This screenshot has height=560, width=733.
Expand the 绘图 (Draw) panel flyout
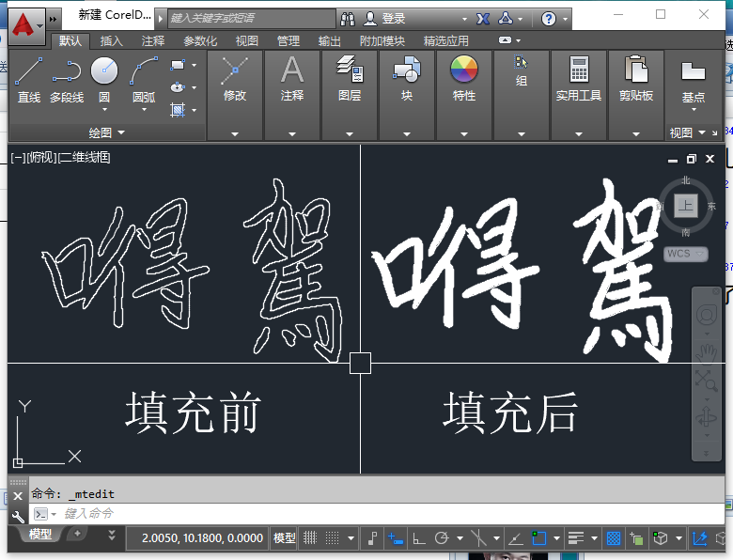coord(107,132)
